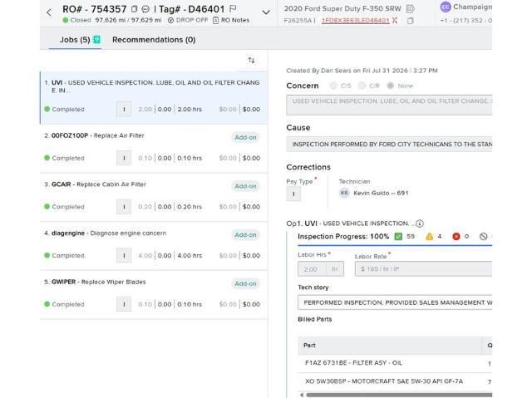Select job 1 UVI Used Vehicle Inspection
532x398 pixels.
pos(153,98)
